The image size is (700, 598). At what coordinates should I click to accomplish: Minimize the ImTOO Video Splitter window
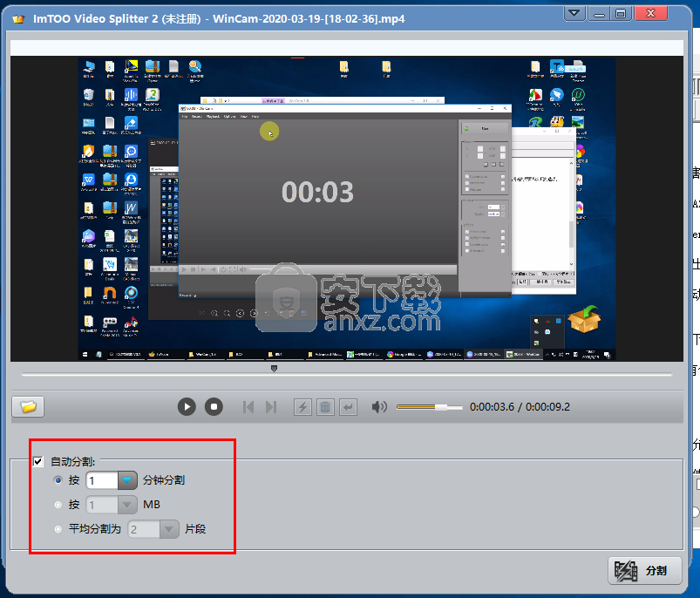point(599,13)
